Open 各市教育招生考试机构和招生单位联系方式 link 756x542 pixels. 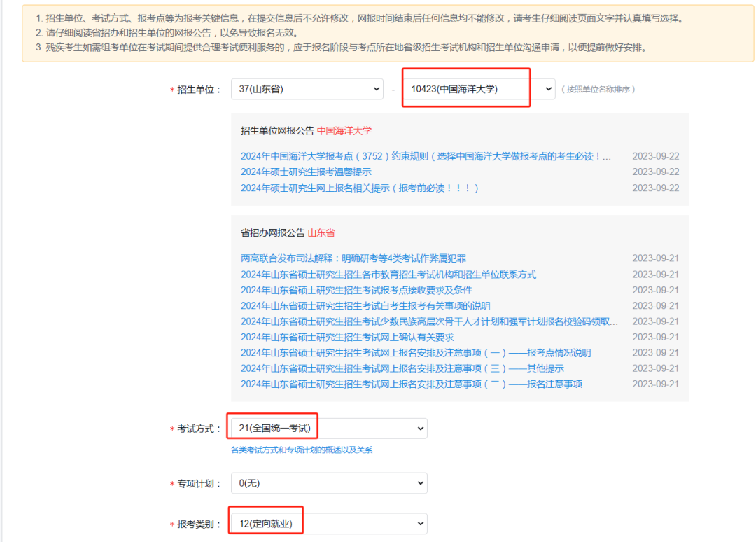[x=388, y=275]
